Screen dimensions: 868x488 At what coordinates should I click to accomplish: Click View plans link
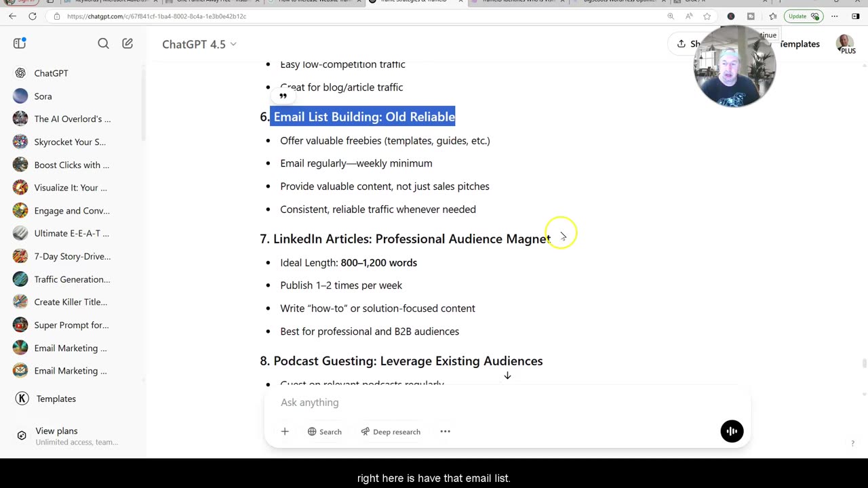point(66,436)
